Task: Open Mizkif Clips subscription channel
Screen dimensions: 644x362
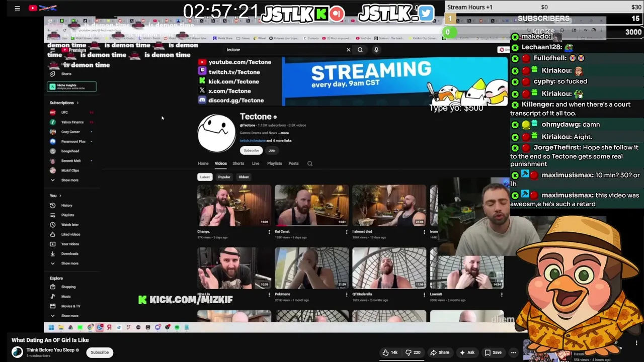Action: pyautogui.click(x=69, y=170)
